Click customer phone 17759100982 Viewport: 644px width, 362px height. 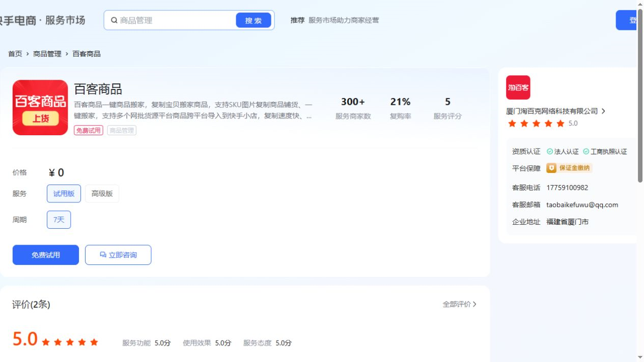[567, 188]
